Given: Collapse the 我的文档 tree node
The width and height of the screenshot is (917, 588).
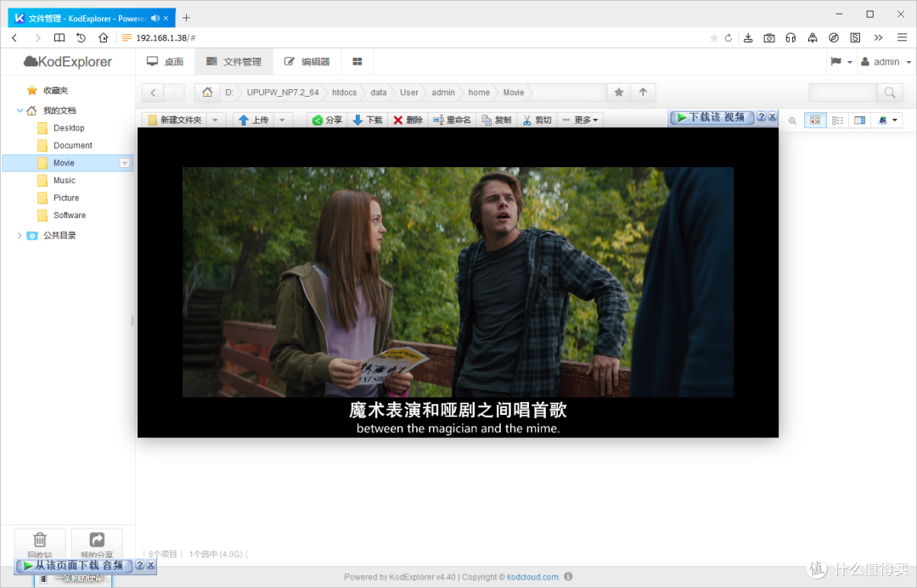Looking at the screenshot, I should 20,110.
